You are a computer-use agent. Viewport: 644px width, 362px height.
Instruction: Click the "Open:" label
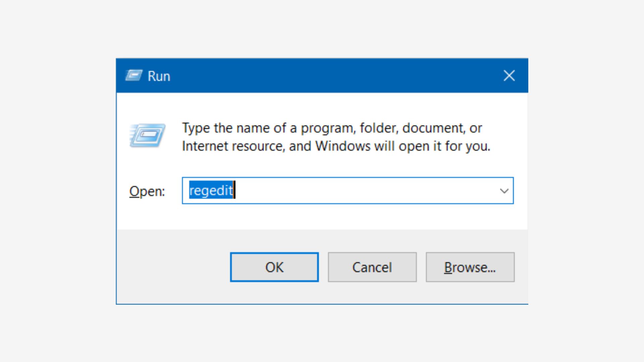(x=147, y=191)
